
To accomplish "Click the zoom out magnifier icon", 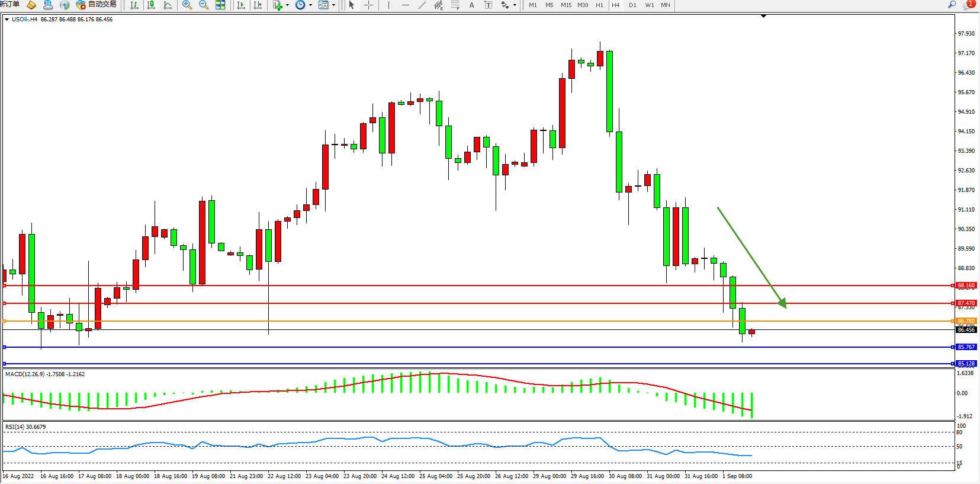I will 204,5.
